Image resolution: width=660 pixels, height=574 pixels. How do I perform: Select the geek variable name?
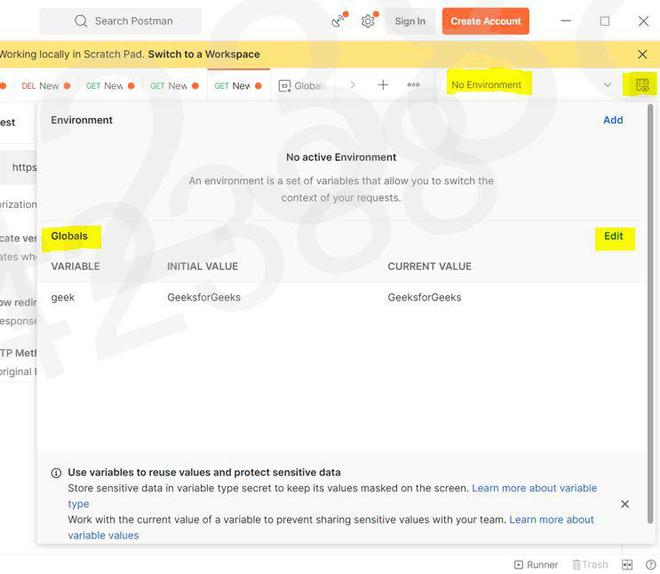coord(63,298)
